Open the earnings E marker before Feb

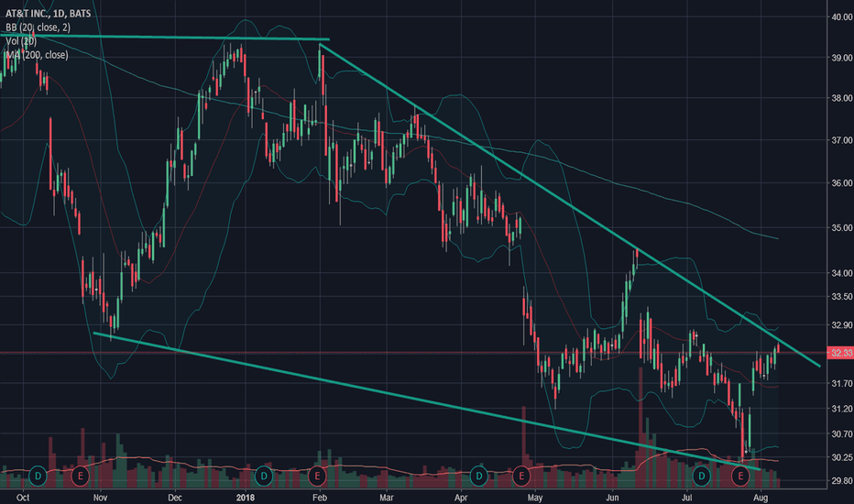coord(317,476)
